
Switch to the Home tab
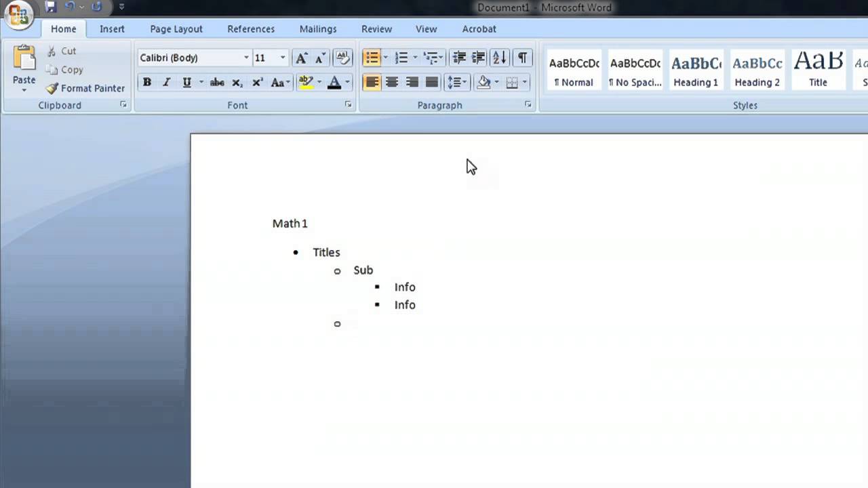tap(63, 29)
